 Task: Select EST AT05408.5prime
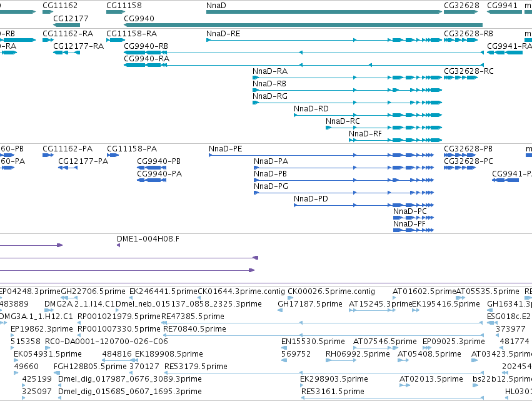coord(403,360)
